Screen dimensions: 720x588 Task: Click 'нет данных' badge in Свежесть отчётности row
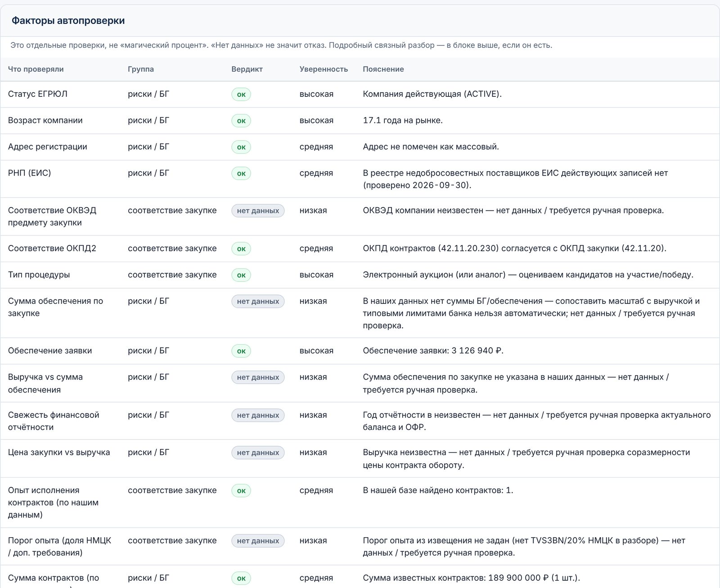coord(258,415)
